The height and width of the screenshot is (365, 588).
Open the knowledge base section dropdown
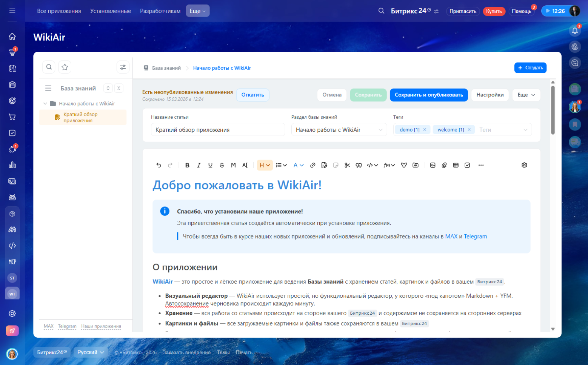(x=339, y=130)
